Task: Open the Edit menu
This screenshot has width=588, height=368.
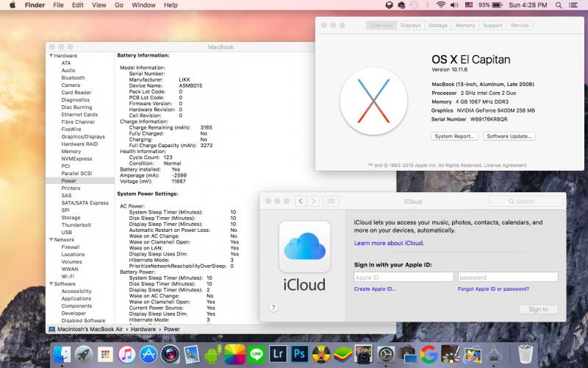Action: coord(78,5)
